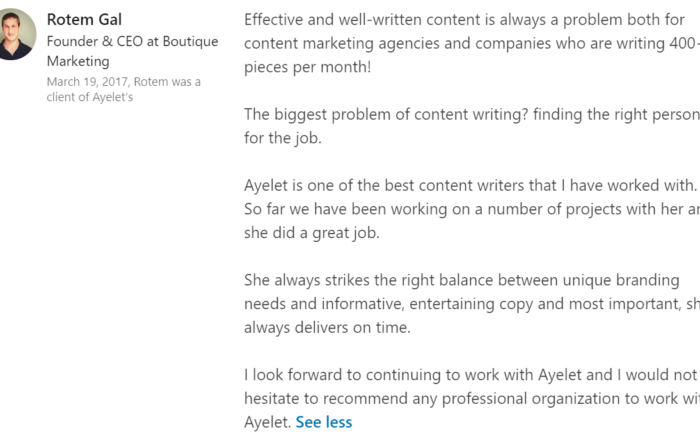
Task: Open Rotem Gal's profile photo
Action: [x=16, y=34]
